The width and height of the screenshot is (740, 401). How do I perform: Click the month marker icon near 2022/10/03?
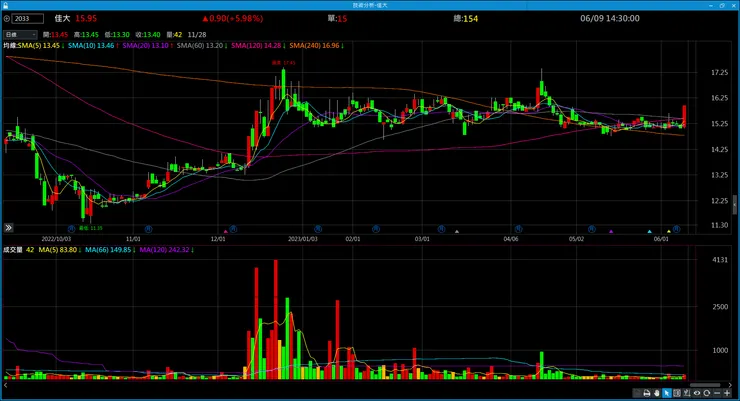tap(71, 229)
